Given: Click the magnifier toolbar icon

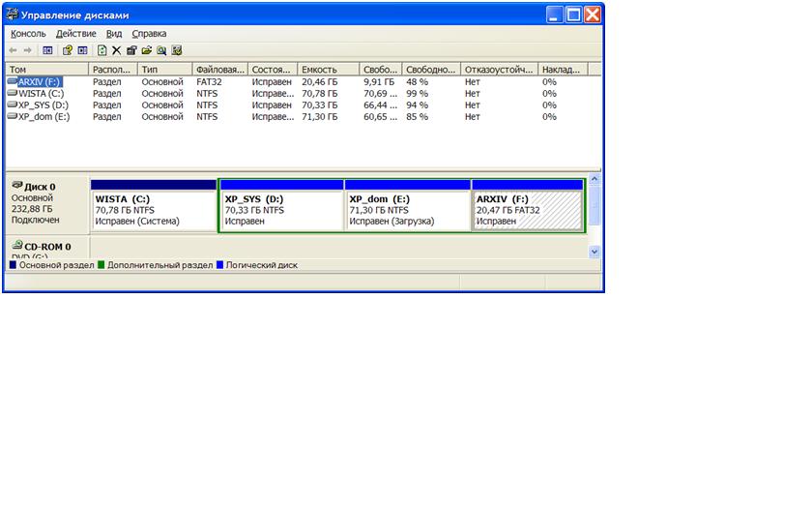Looking at the screenshot, I should coord(161,50).
